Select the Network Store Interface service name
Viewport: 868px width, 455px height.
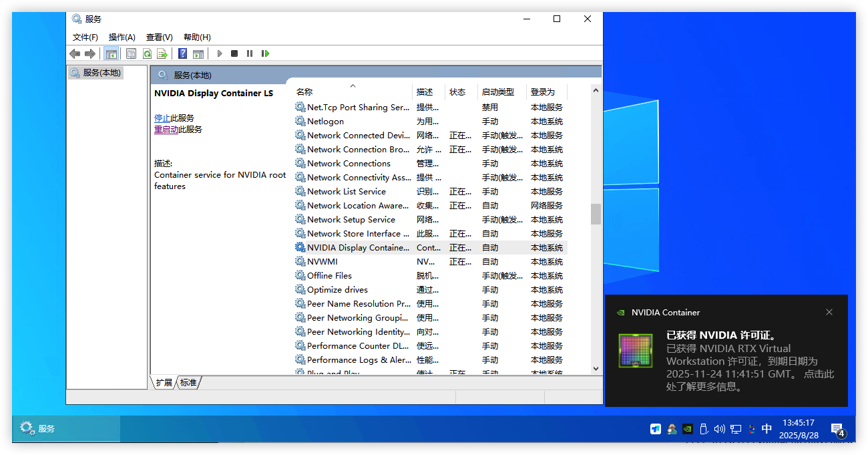[x=359, y=233]
